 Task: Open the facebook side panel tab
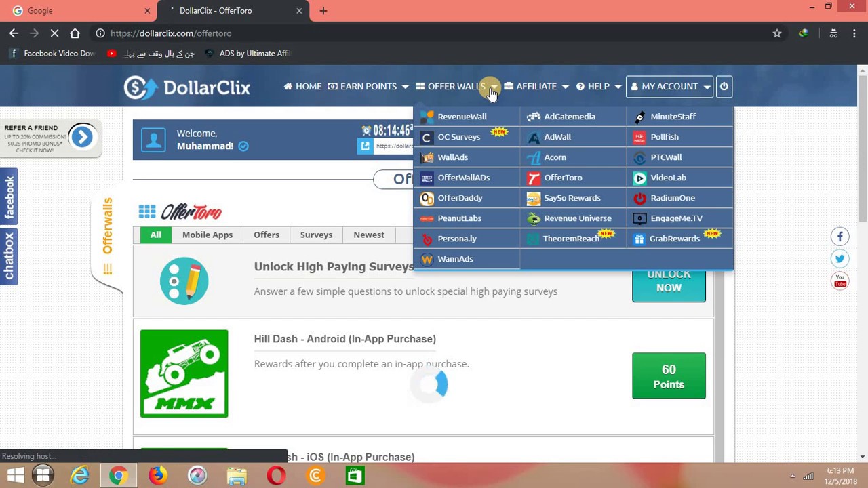[x=9, y=197]
